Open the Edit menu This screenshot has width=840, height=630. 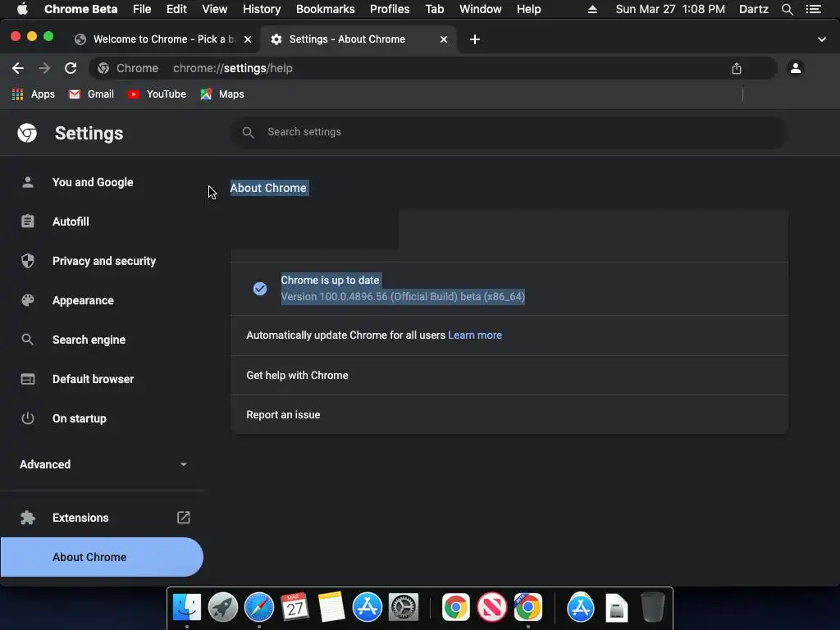click(x=176, y=9)
